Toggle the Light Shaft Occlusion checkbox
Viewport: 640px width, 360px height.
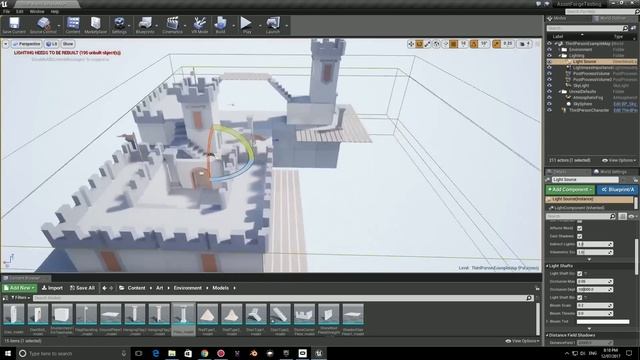tap(580, 273)
